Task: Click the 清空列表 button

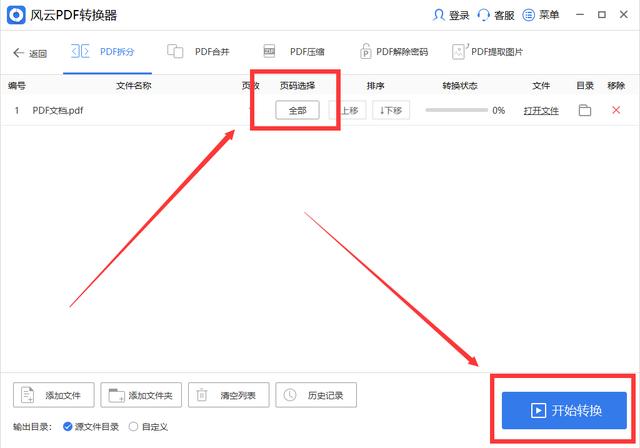Action: (229, 395)
